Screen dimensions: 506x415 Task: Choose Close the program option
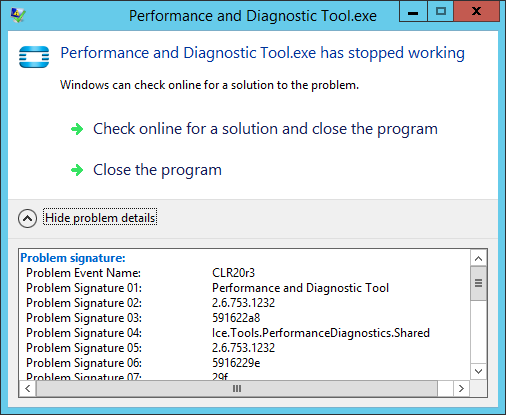(x=157, y=170)
